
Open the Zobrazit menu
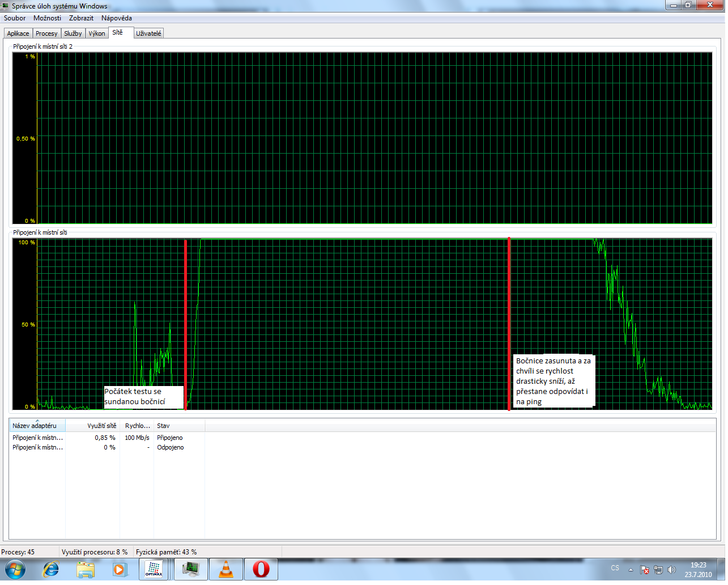pos(81,18)
